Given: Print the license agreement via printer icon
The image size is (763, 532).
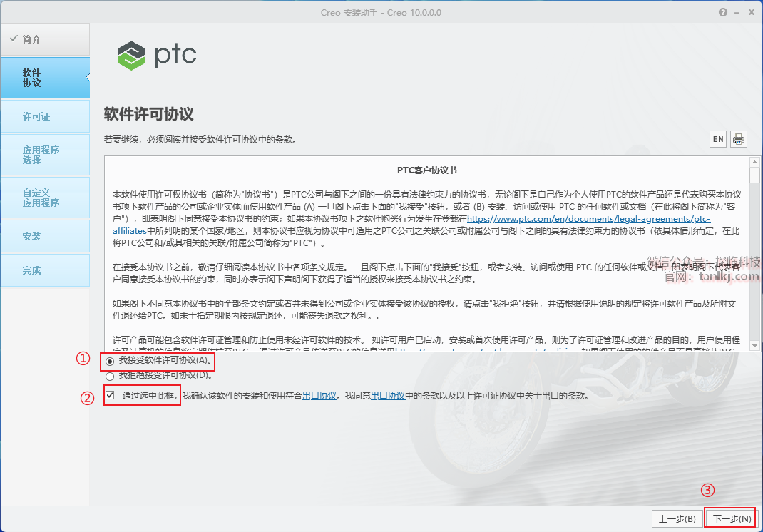Looking at the screenshot, I should click(x=738, y=140).
